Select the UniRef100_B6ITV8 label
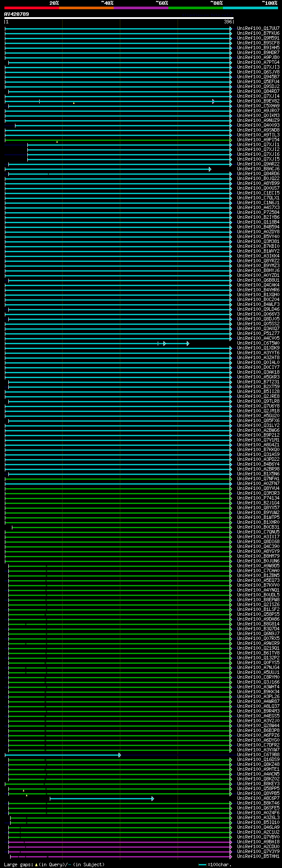This screenshot has height=868, width=282. point(258,653)
